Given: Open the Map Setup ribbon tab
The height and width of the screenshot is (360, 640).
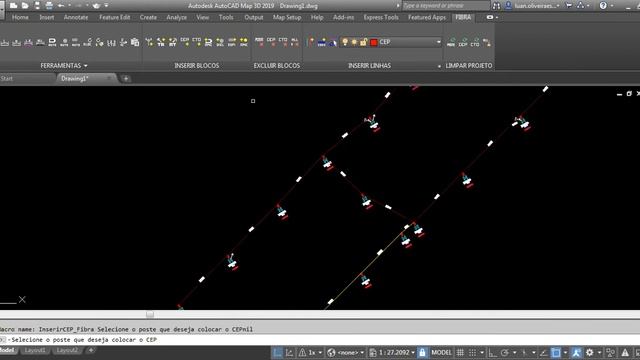Looking at the screenshot, I should point(287,17).
